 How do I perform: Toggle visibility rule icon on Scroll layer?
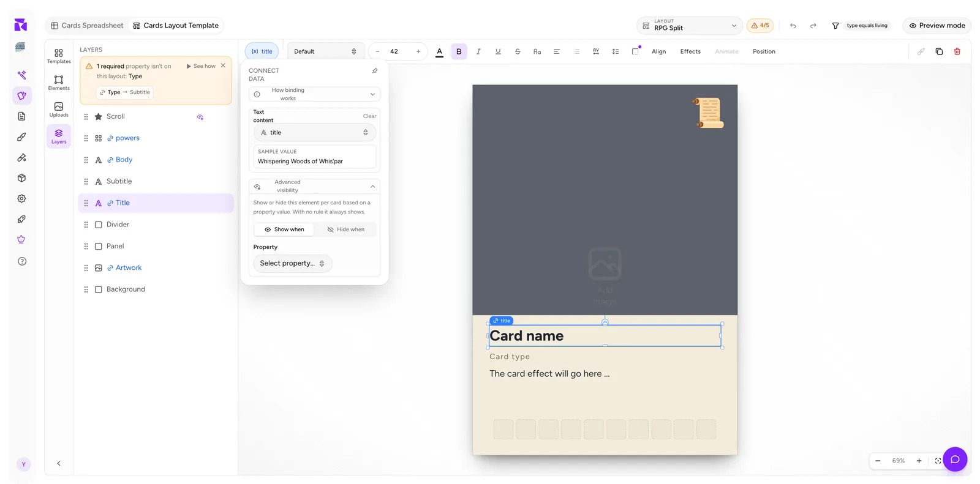200,117
